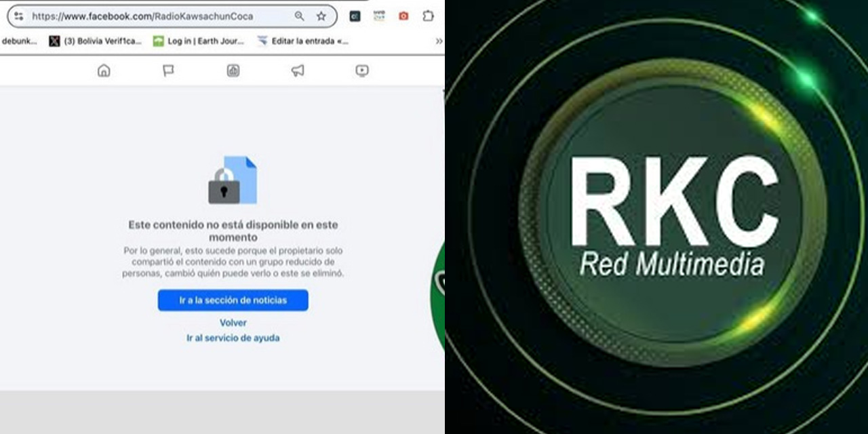Focus the address bar with the Facebook URL

(x=172, y=16)
